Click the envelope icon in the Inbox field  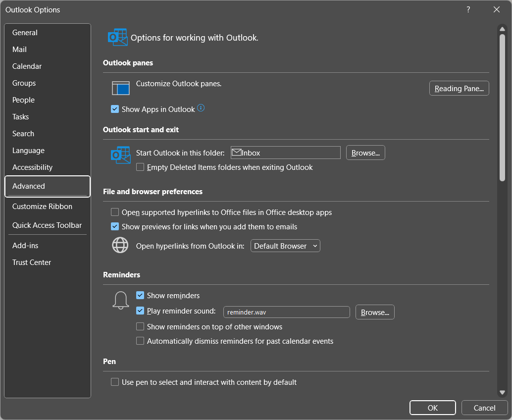(x=236, y=153)
